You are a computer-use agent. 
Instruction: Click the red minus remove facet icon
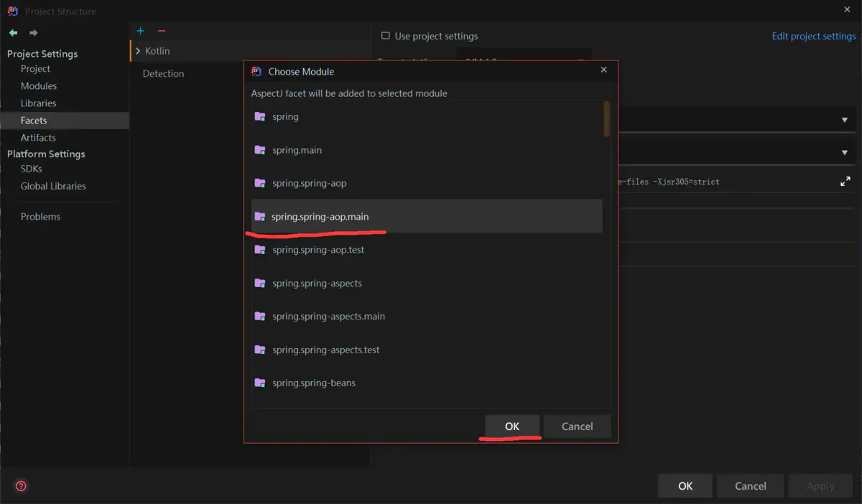[162, 31]
